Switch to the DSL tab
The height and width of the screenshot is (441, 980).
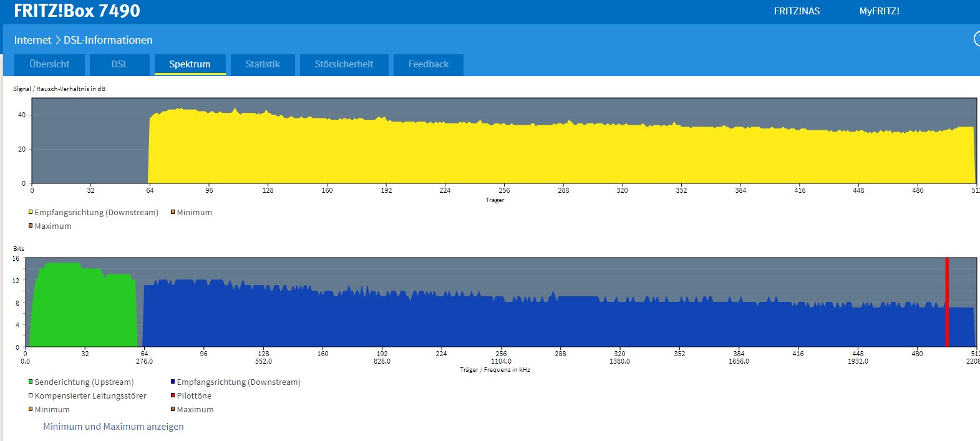119,64
